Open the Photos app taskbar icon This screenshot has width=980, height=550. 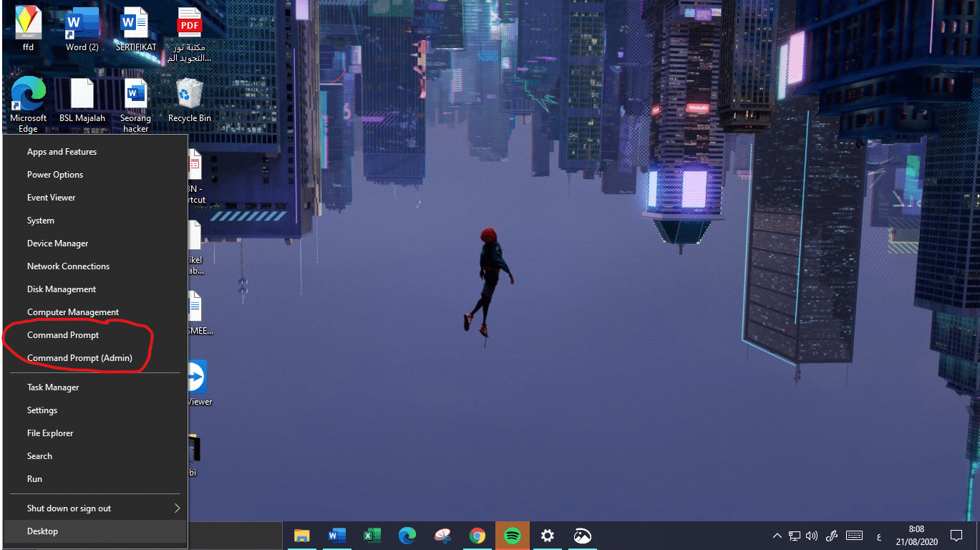coord(583,536)
